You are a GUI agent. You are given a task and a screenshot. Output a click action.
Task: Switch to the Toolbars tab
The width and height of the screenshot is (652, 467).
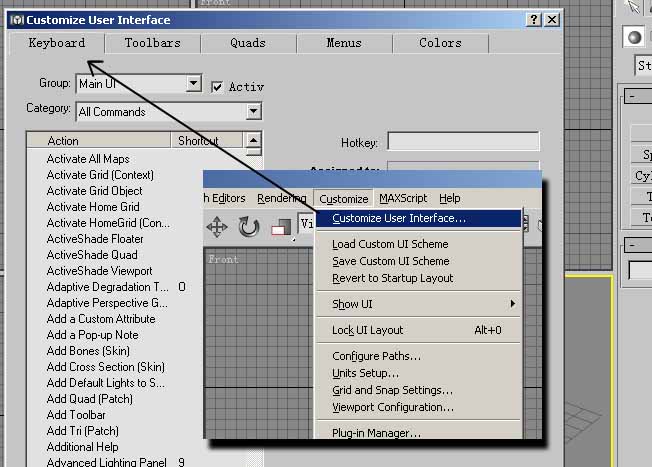pos(153,43)
